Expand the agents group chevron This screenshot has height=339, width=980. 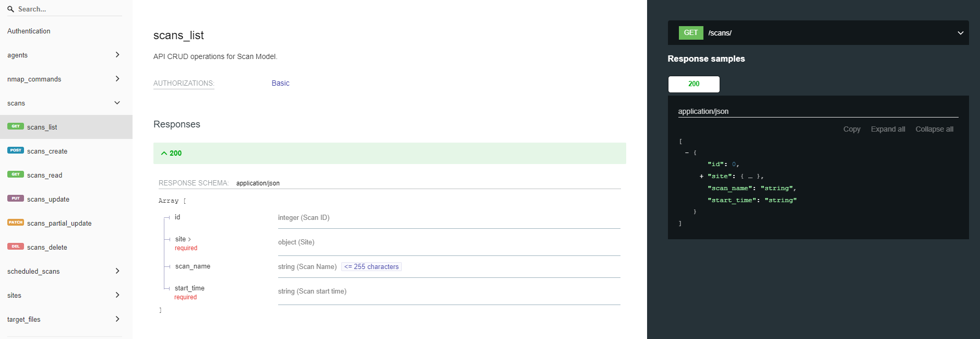click(117, 54)
